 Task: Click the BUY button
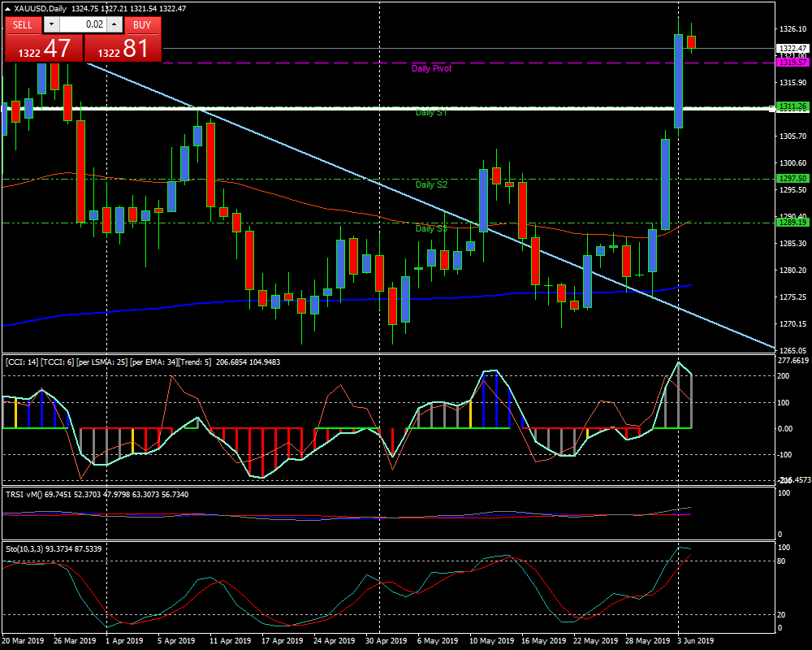pos(142,24)
